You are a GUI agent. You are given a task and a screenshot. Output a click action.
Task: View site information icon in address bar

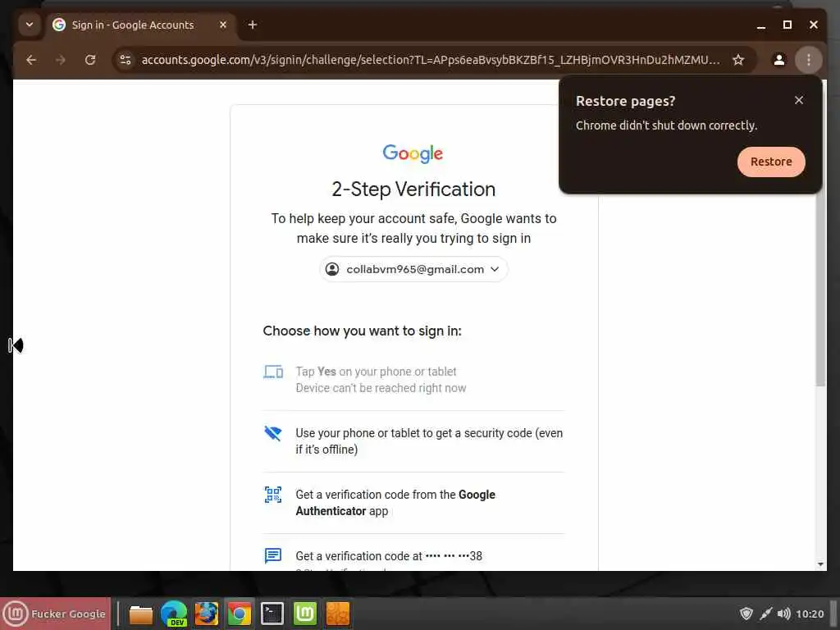[x=126, y=60]
